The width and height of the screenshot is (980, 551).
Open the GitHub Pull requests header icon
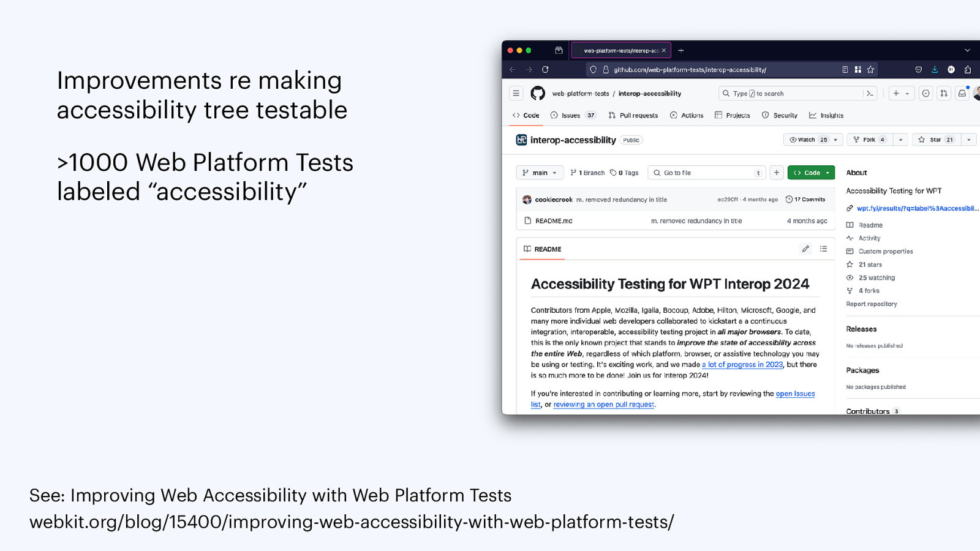(x=944, y=94)
